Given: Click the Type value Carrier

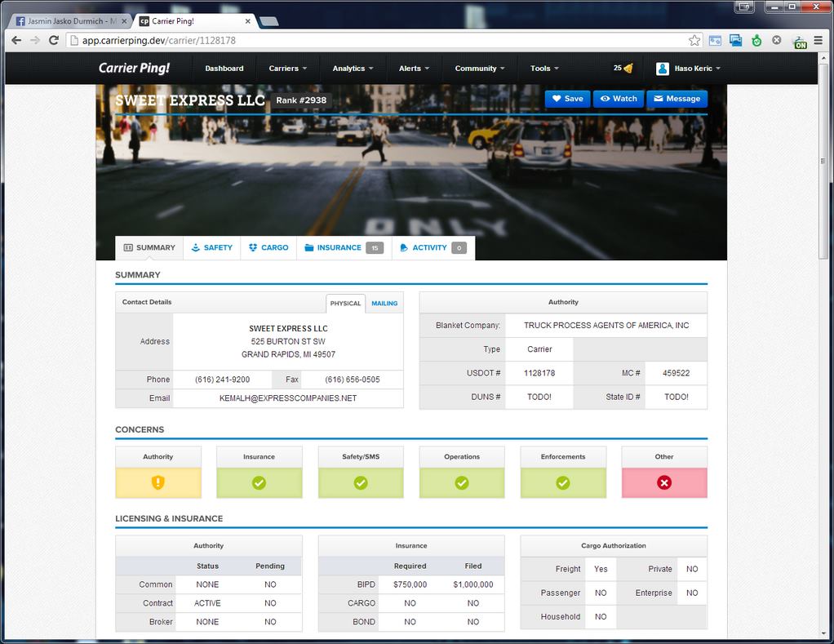Looking at the screenshot, I should pyautogui.click(x=539, y=349).
